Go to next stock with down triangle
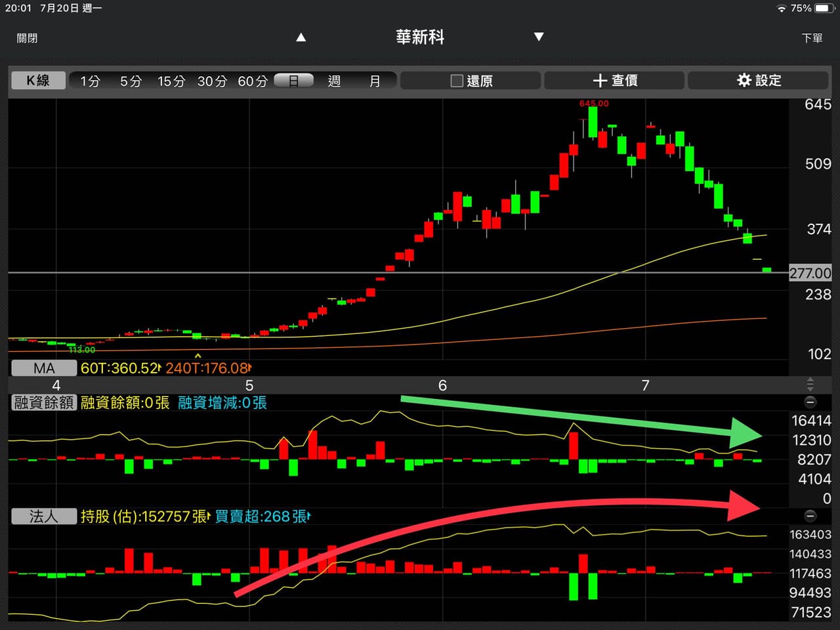 point(539,37)
